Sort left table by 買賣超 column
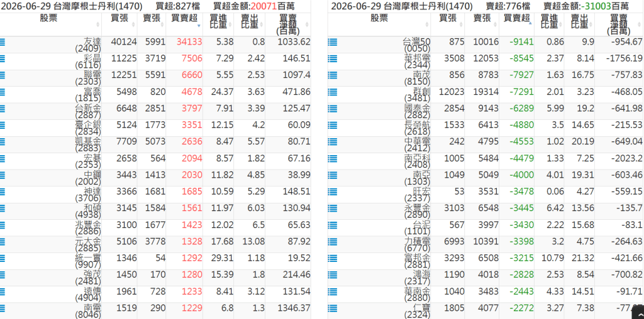The height and width of the screenshot is (319, 644). pyautogui.click(x=184, y=24)
